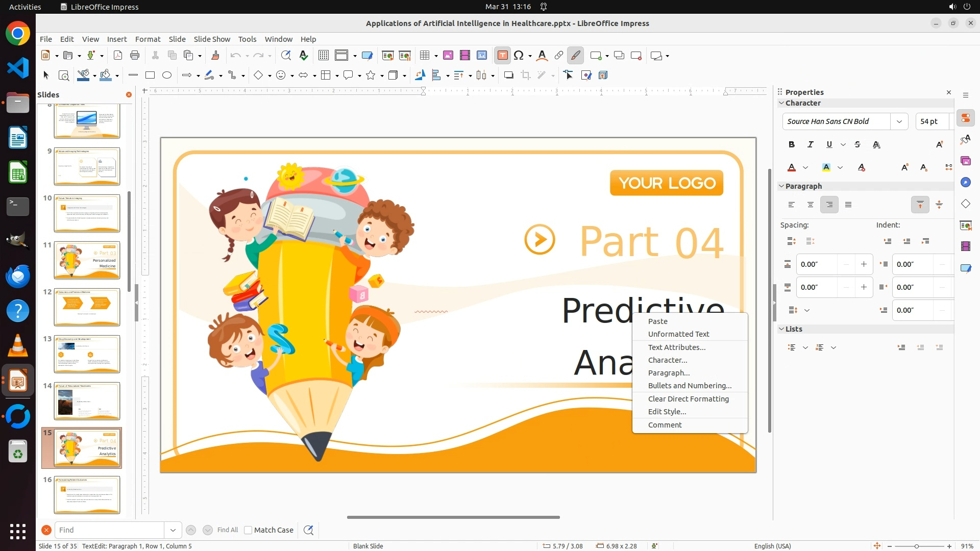Open the Insert Table icon
This screenshot has height=551, width=980.
coord(425,56)
